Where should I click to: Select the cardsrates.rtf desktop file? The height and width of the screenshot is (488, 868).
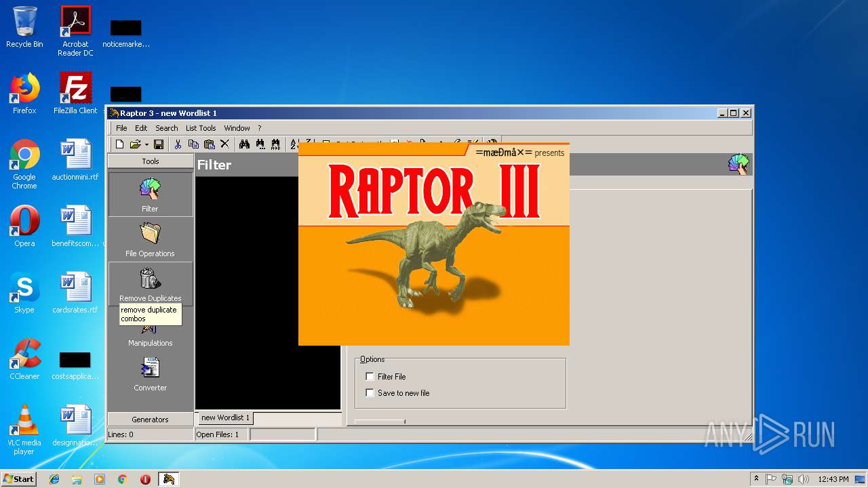(75, 293)
